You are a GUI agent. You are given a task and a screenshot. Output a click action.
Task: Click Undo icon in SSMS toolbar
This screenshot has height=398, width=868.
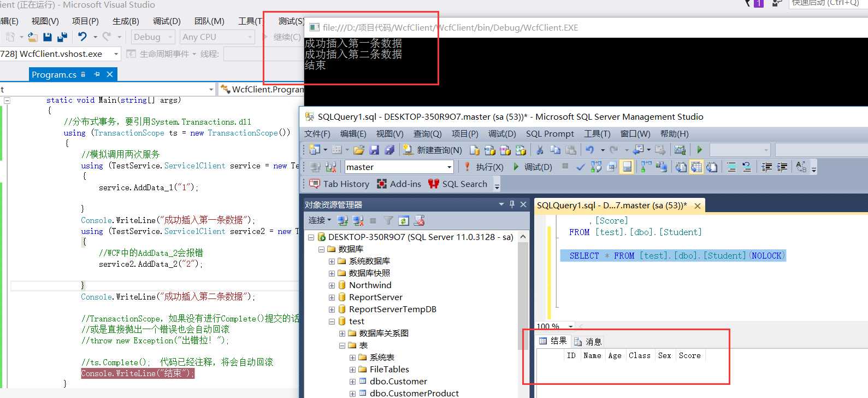590,150
